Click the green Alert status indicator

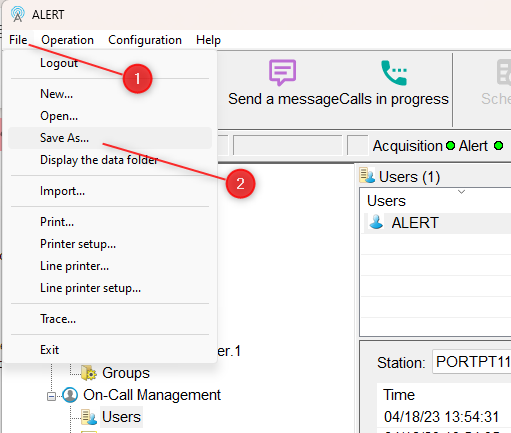click(x=498, y=146)
